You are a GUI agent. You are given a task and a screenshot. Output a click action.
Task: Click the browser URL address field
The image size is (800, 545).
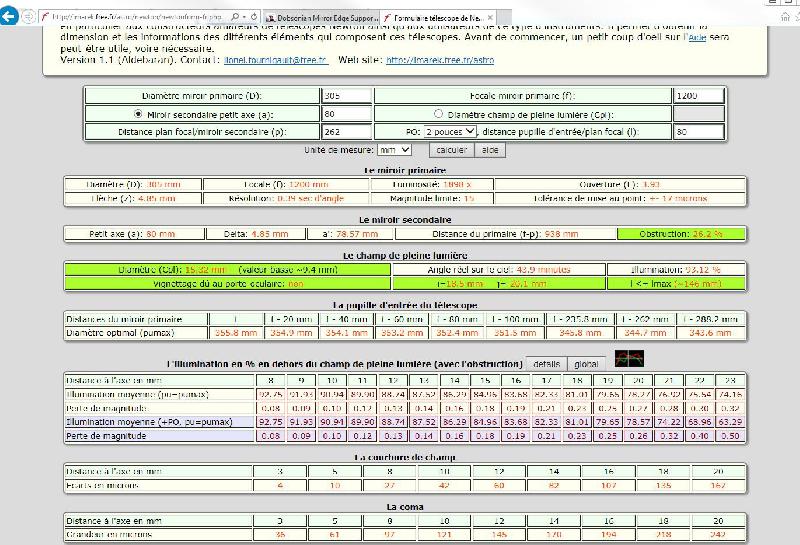coord(137,17)
